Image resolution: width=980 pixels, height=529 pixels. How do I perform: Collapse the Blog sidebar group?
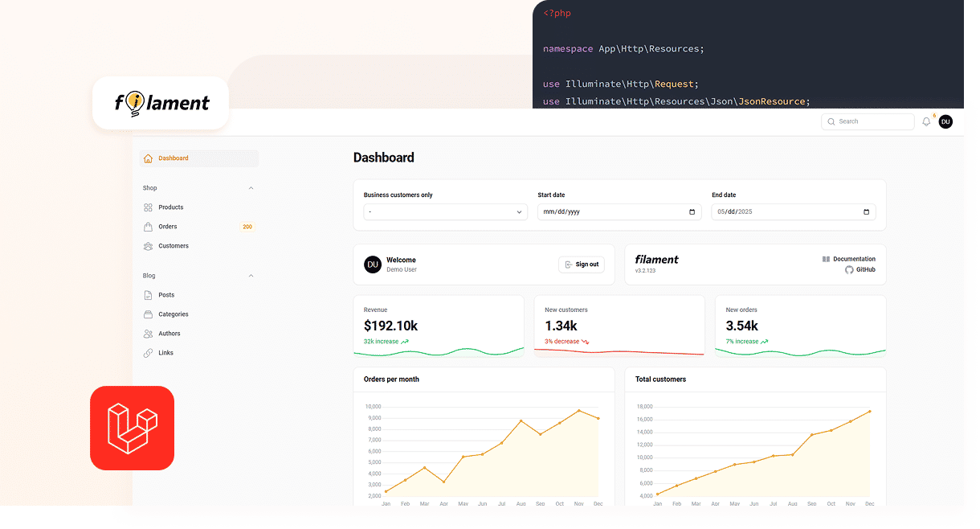click(251, 276)
